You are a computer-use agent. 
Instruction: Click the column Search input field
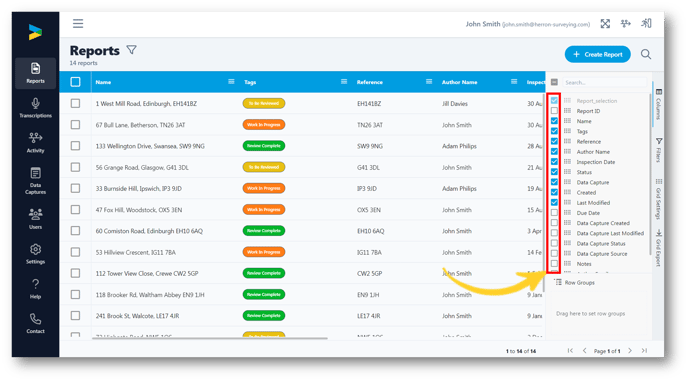(604, 83)
